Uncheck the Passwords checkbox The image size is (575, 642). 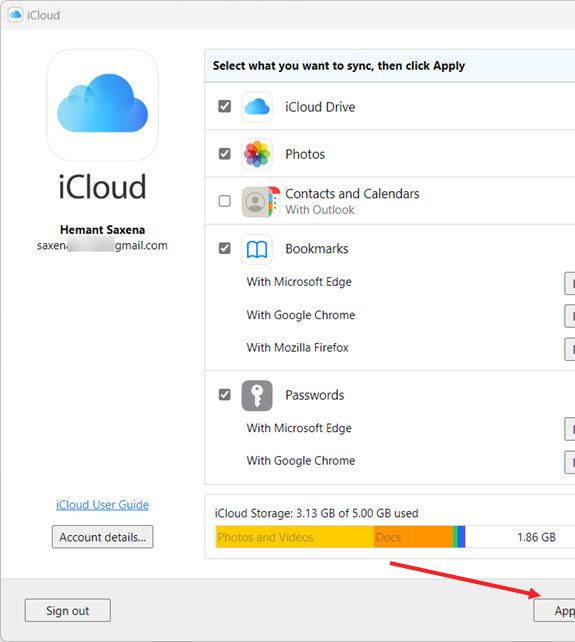(x=224, y=395)
